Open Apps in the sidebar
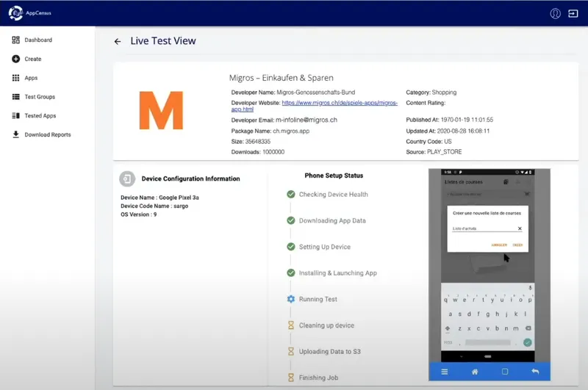 click(25, 78)
